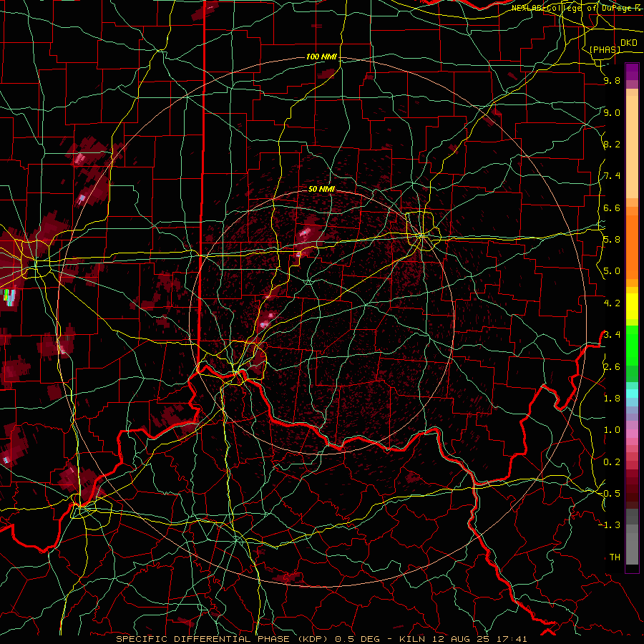Click the 1.0 legend value
This screenshot has height=644, width=644.
pyautogui.click(x=612, y=429)
